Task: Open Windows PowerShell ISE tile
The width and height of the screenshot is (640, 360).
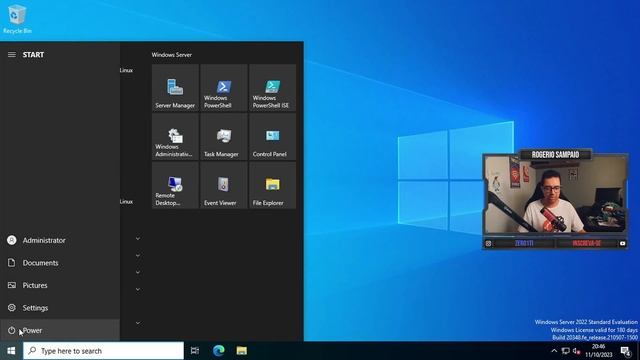Action: point(272,87)
